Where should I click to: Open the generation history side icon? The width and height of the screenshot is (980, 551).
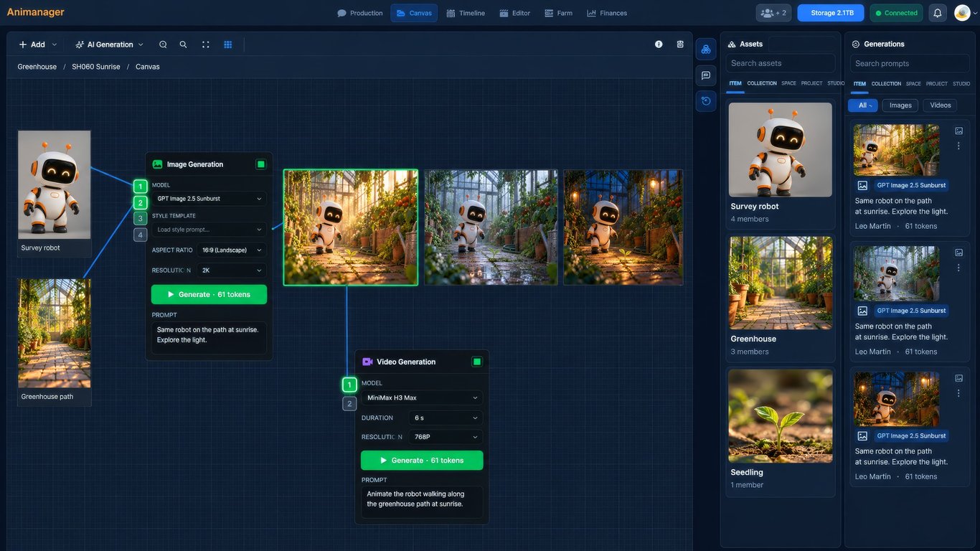(x=706, y=101)
